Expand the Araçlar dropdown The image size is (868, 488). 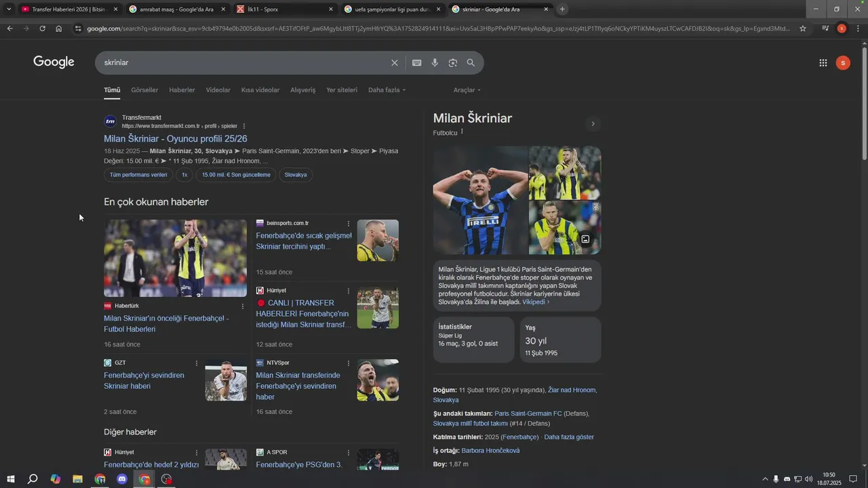[467, 90]
